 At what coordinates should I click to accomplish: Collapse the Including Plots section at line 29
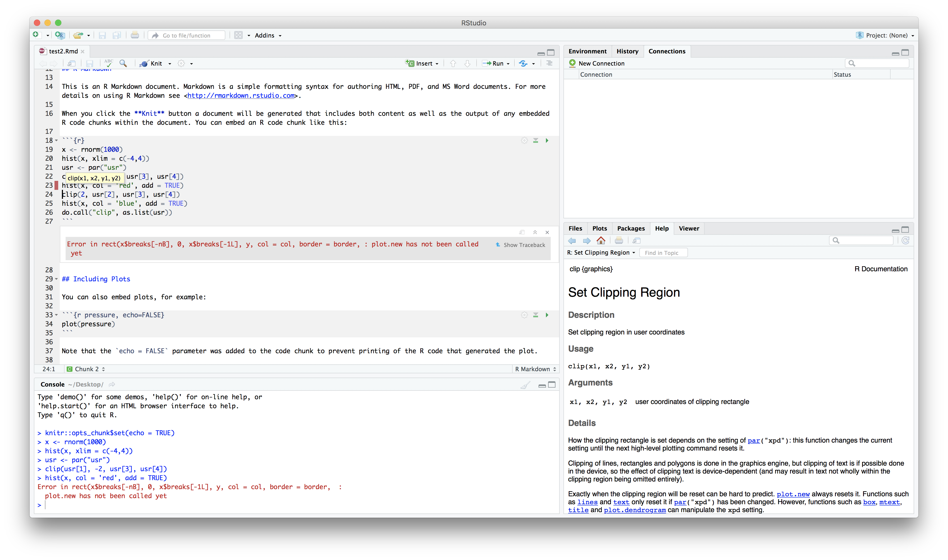[x=57, y=279]
